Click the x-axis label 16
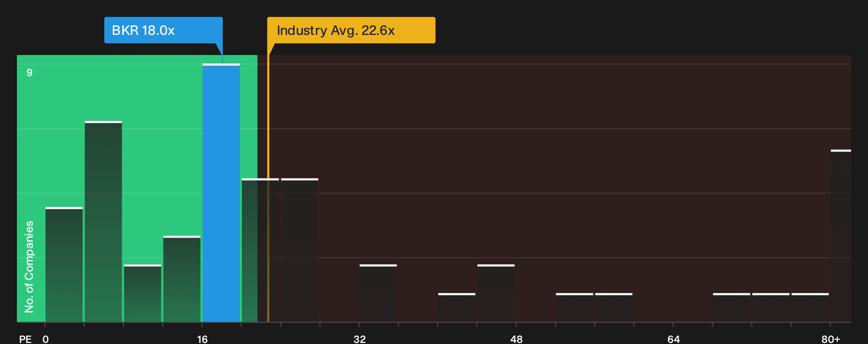 [x=202, y=339]
